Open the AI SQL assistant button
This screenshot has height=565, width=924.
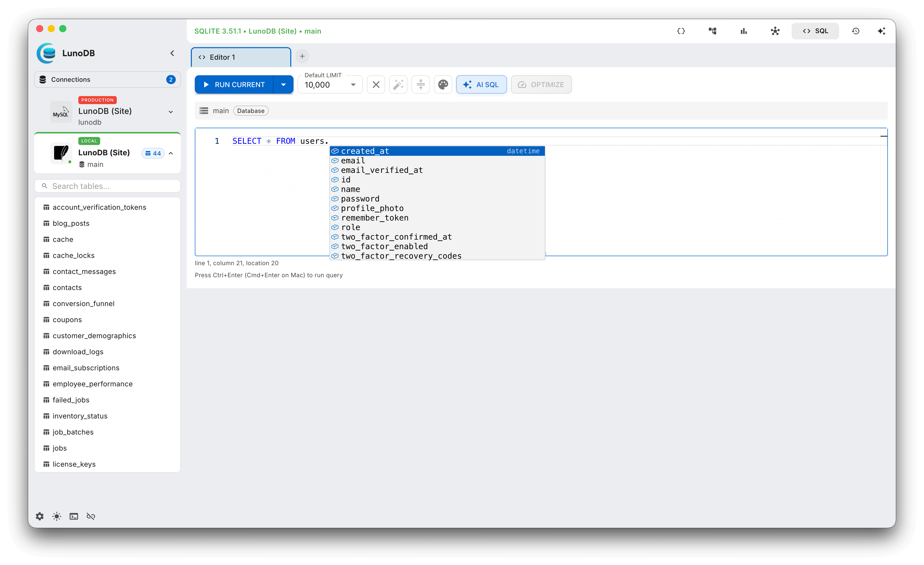pos(482,85)
